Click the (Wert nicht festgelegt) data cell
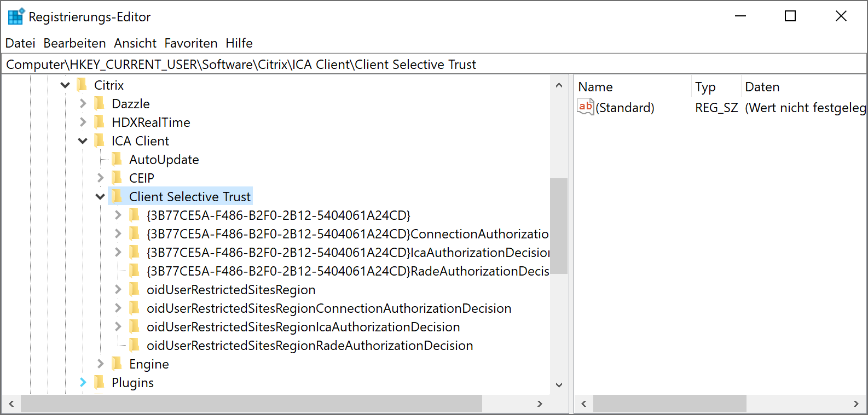This screenshot has width=868, height=415. (805, 108)
